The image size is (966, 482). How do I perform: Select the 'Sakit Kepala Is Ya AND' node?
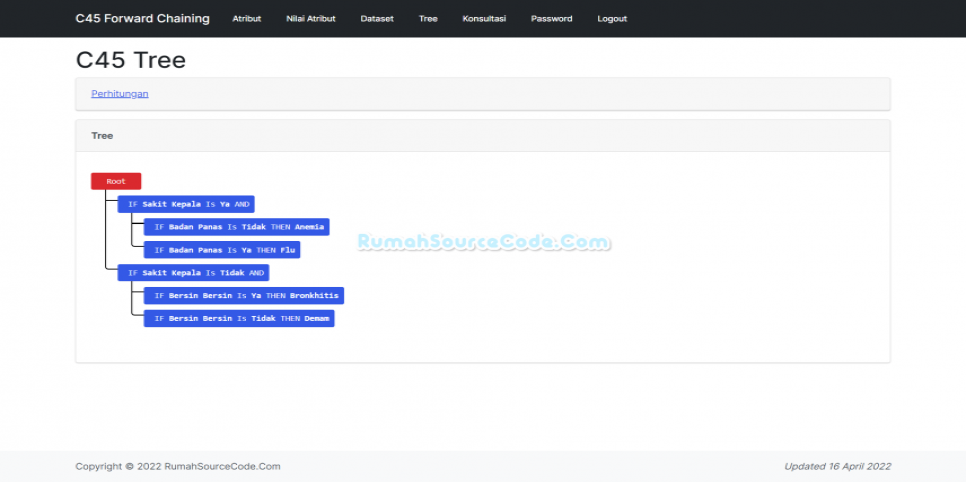[186, 204]
